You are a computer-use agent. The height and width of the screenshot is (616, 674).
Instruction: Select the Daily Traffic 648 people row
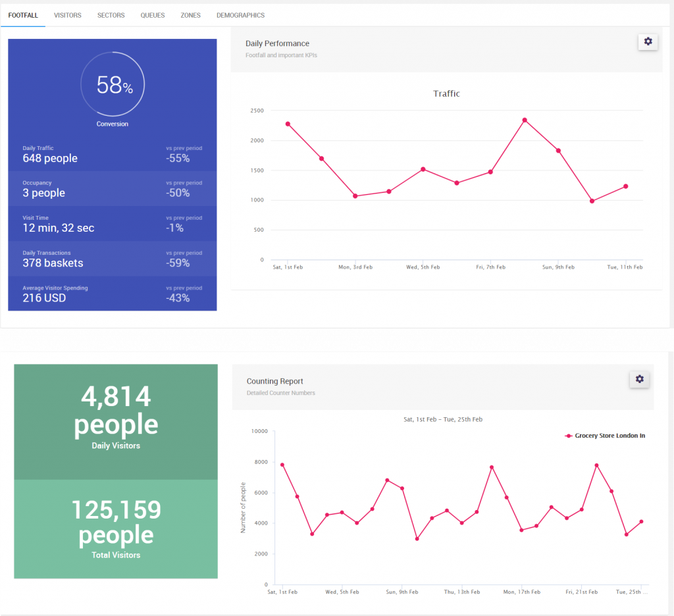point(112,154)
